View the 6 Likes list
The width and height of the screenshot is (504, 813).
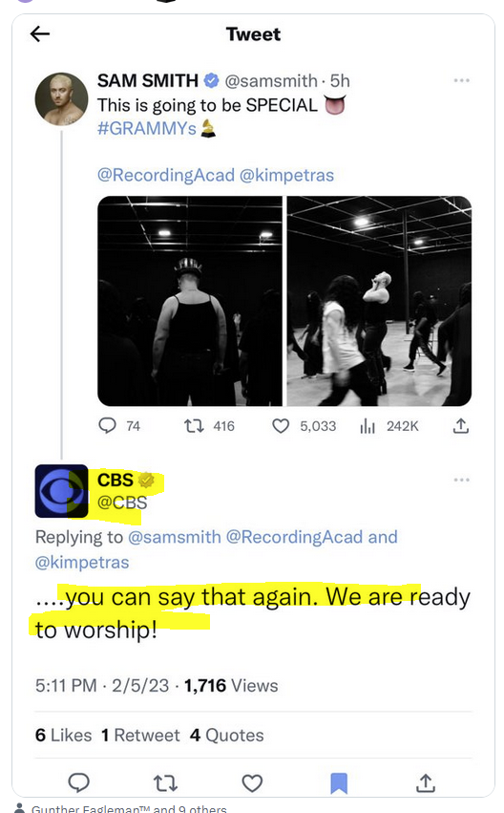63,736
